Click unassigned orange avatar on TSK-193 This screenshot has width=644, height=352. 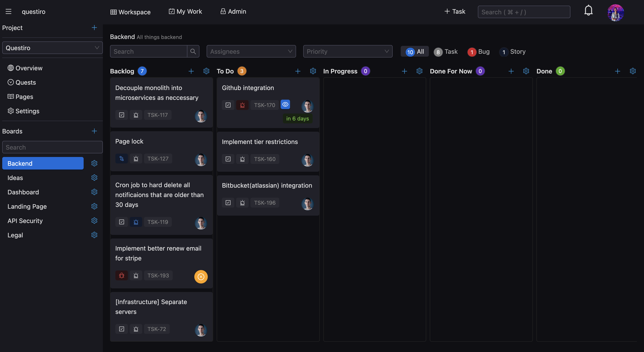point(201,277)
